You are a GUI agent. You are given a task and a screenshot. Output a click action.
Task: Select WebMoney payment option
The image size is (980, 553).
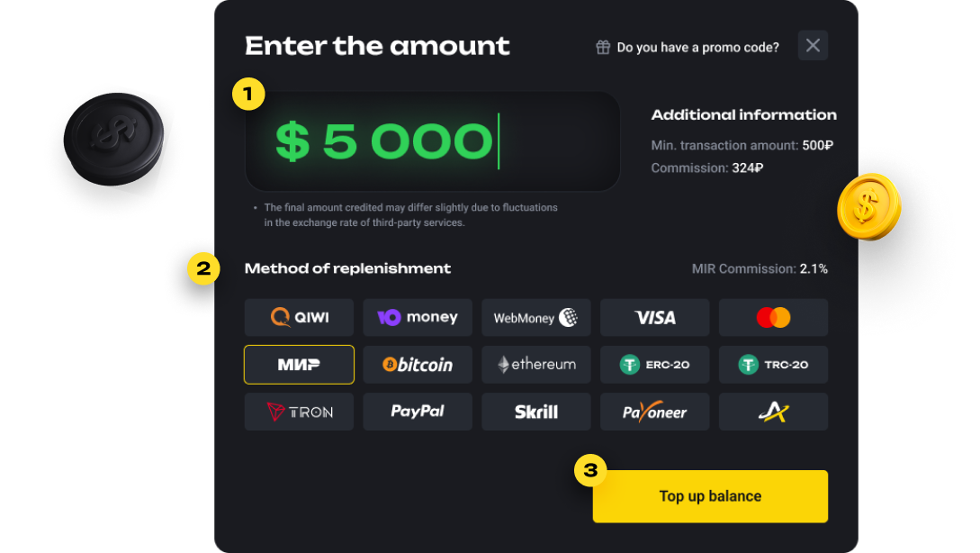(536, 317)
